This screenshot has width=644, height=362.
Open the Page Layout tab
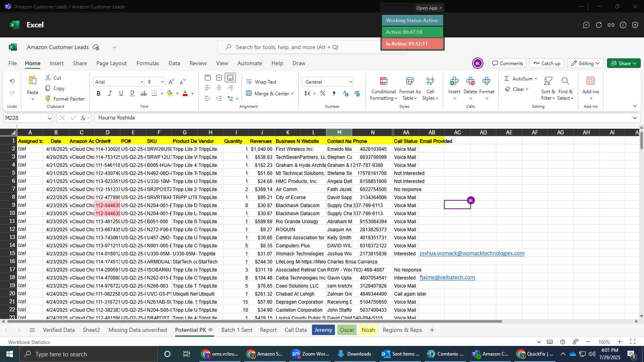click(111, 63)
